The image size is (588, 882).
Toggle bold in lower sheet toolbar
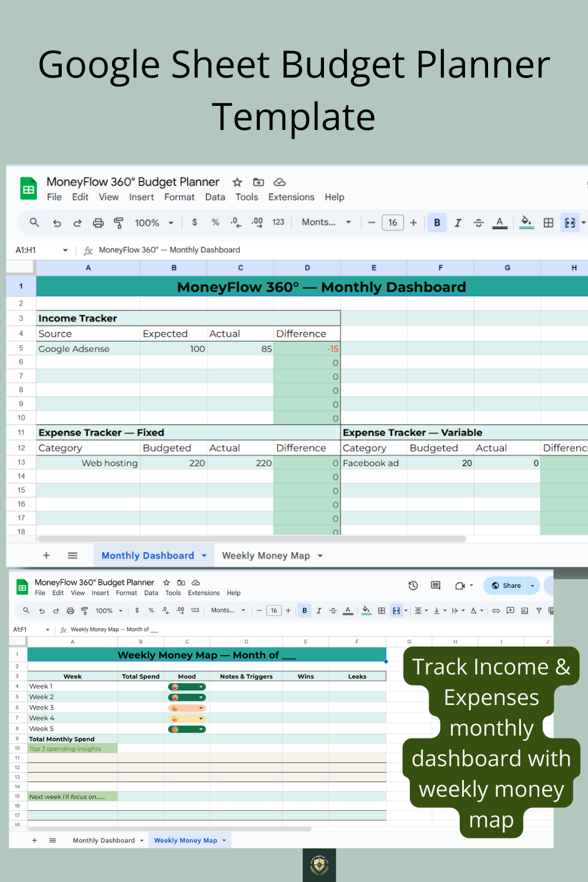[305, 610]
